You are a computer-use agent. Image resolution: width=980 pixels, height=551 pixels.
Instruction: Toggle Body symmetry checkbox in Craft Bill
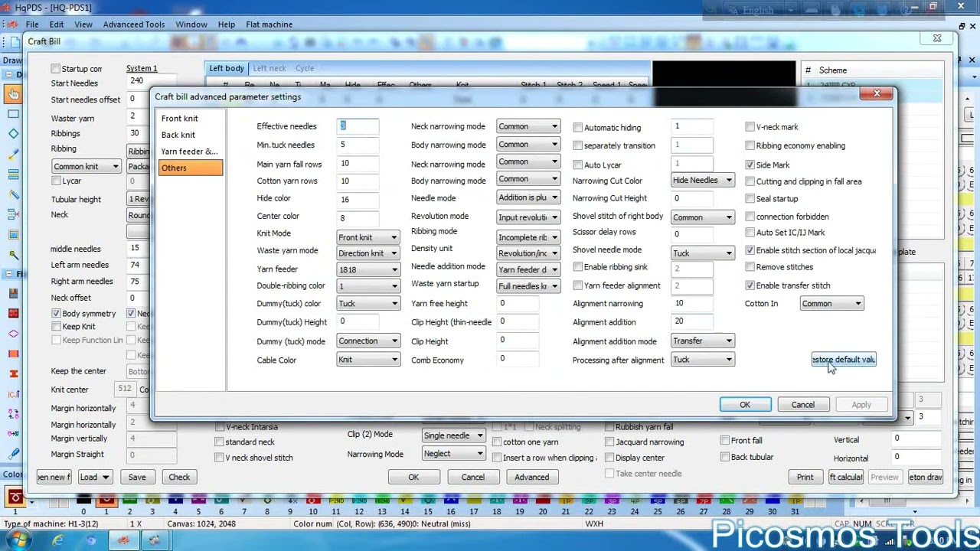(x=56, y=314)
